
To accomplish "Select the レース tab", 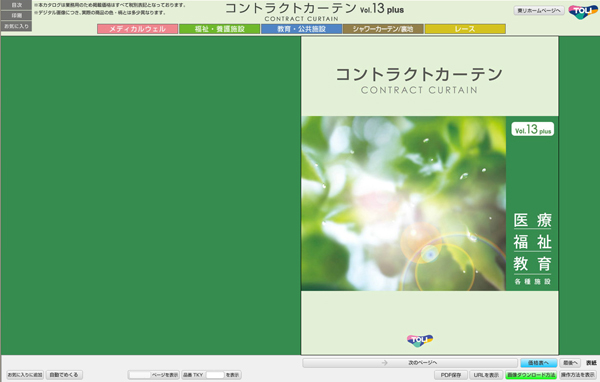I will click(x=465, y=29).
